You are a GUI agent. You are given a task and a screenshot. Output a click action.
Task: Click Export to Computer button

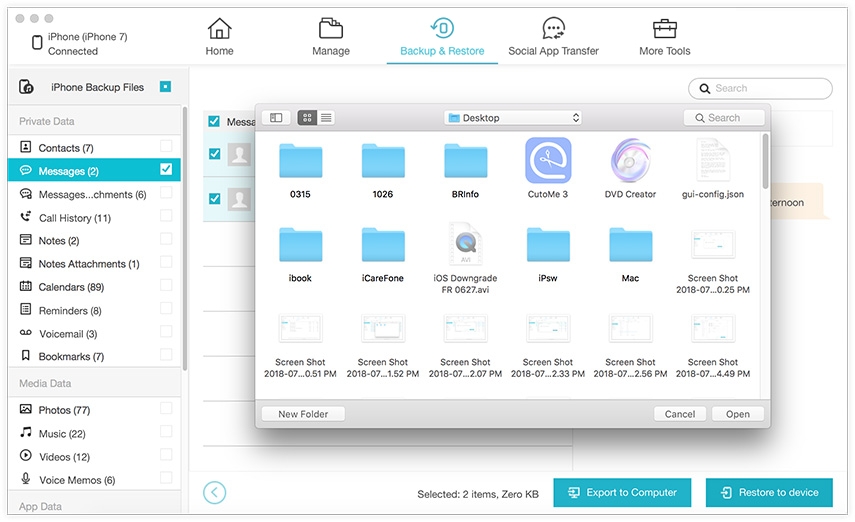pyautogui.click(x=622, y=493)
